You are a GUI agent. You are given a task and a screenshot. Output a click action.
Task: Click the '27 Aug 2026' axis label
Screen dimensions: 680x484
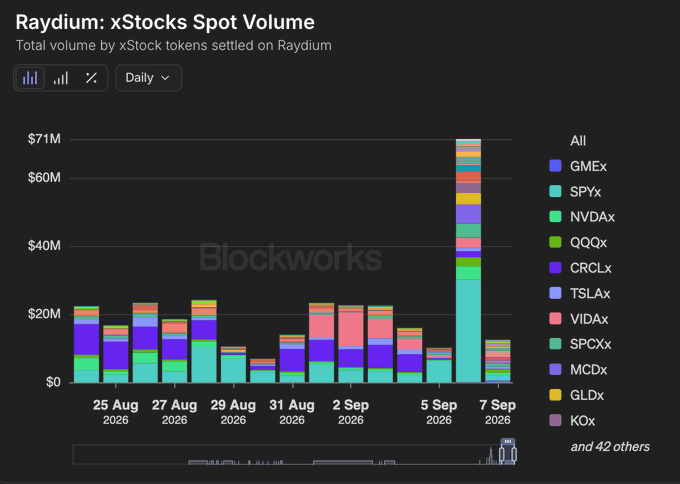coord(174,412)
